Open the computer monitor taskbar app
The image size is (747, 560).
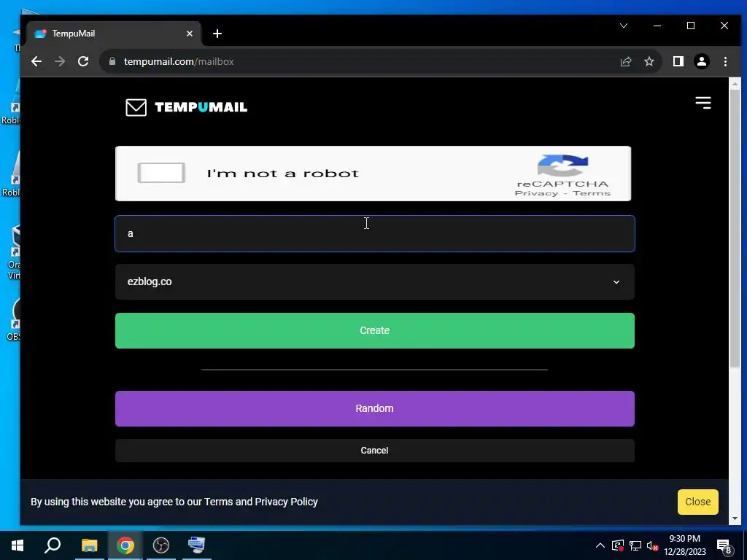point(197,545)
